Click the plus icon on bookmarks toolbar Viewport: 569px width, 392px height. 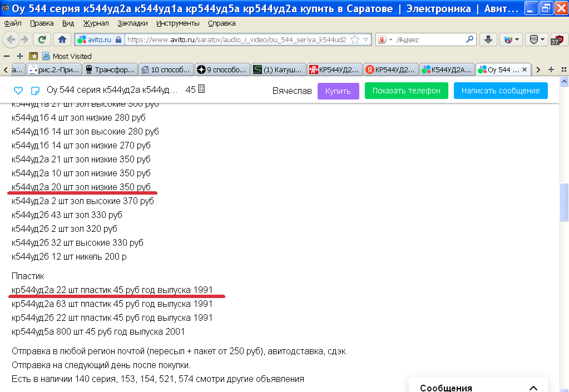pos(20,56)
